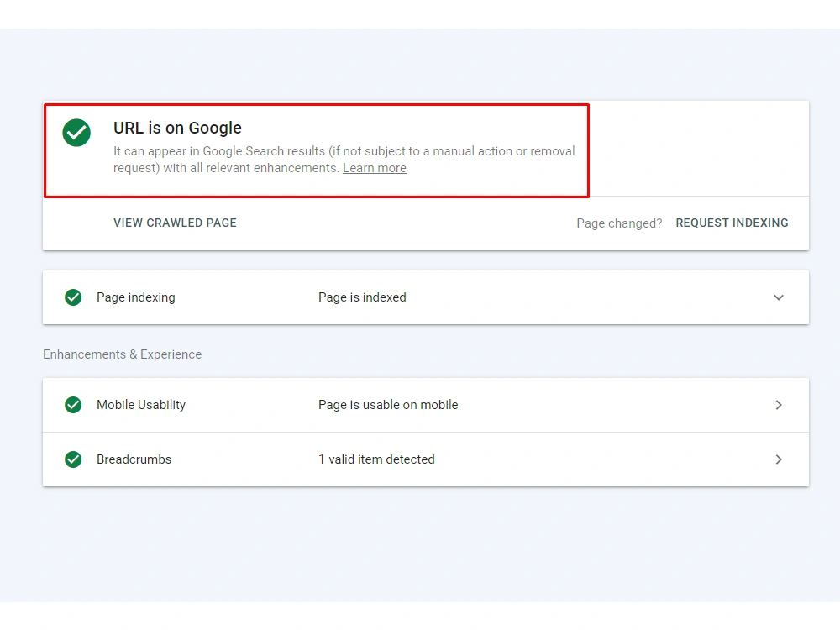
Task: Open the Learn more link
Action: [375, 168]
